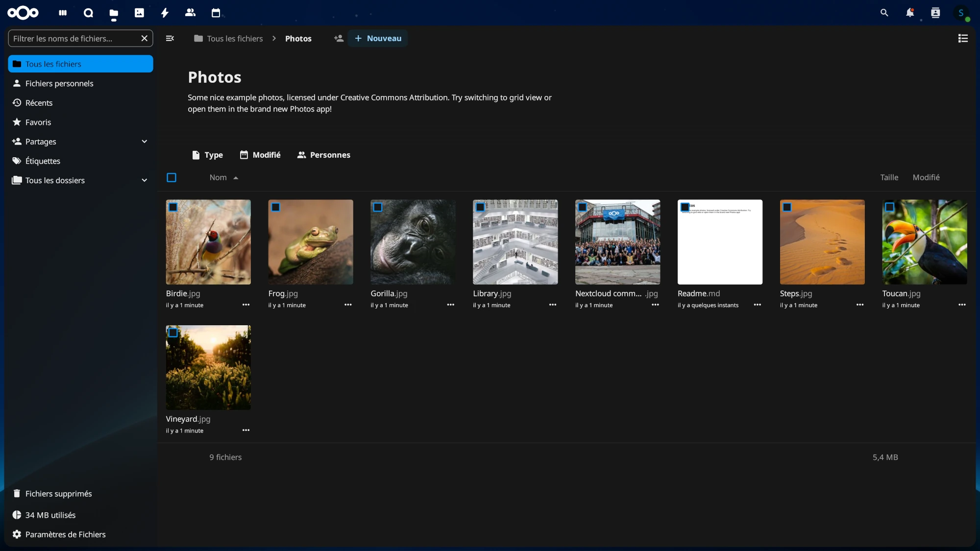The width and height of the screenshot is (980, 551).
Task: Open the Nextcloud logo home link
Action: [x=23, y=13]
